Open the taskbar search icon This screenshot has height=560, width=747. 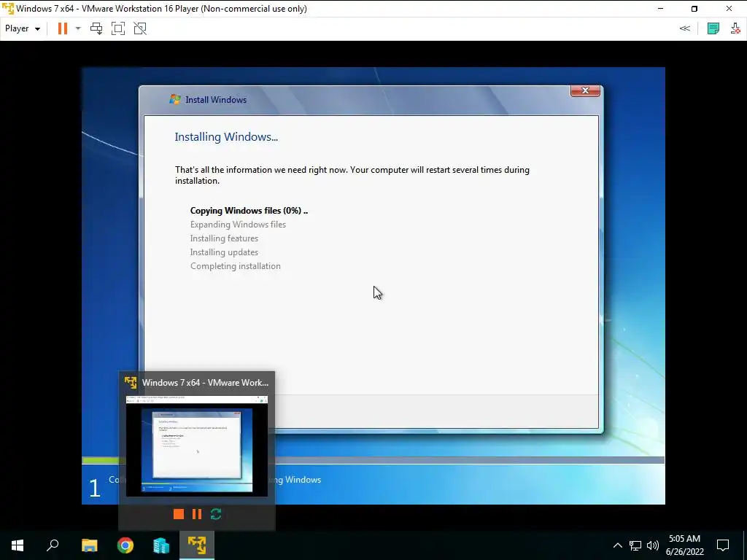coord(53,545)
